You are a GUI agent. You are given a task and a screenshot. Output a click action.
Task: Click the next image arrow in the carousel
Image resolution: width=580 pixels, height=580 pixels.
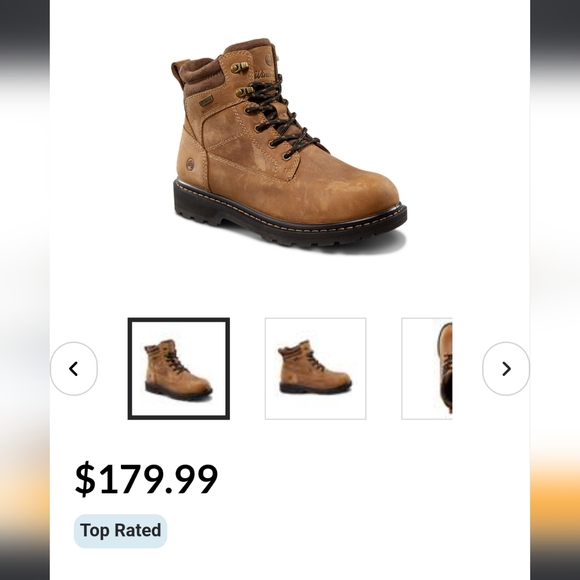click(506, 369)
